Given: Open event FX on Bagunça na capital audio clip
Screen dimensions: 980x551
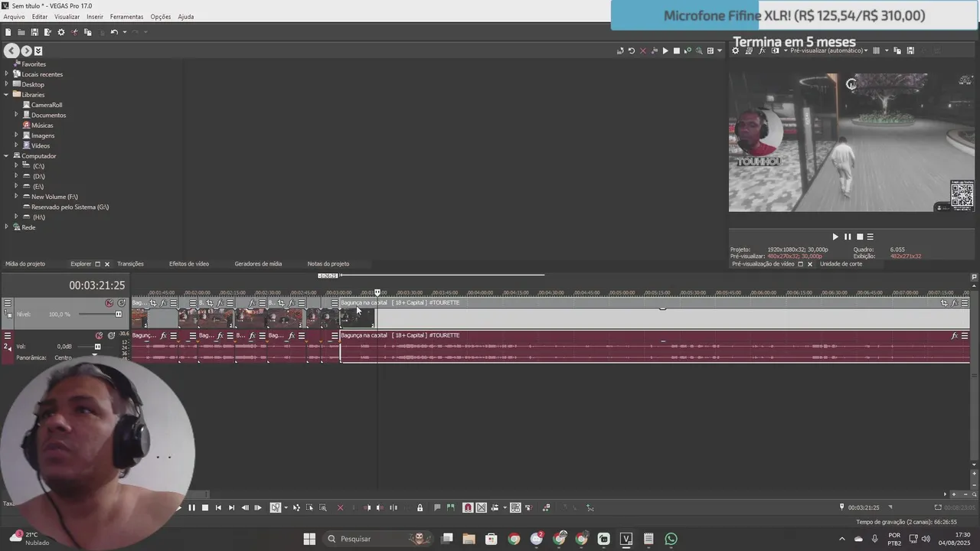Looking at the screenshot, I should pos(954,336).
